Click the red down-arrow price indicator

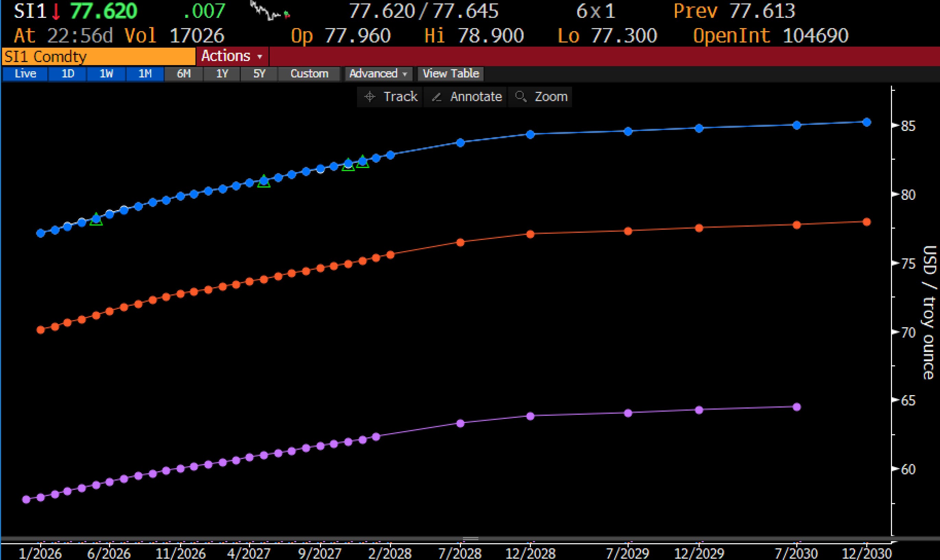56,12
